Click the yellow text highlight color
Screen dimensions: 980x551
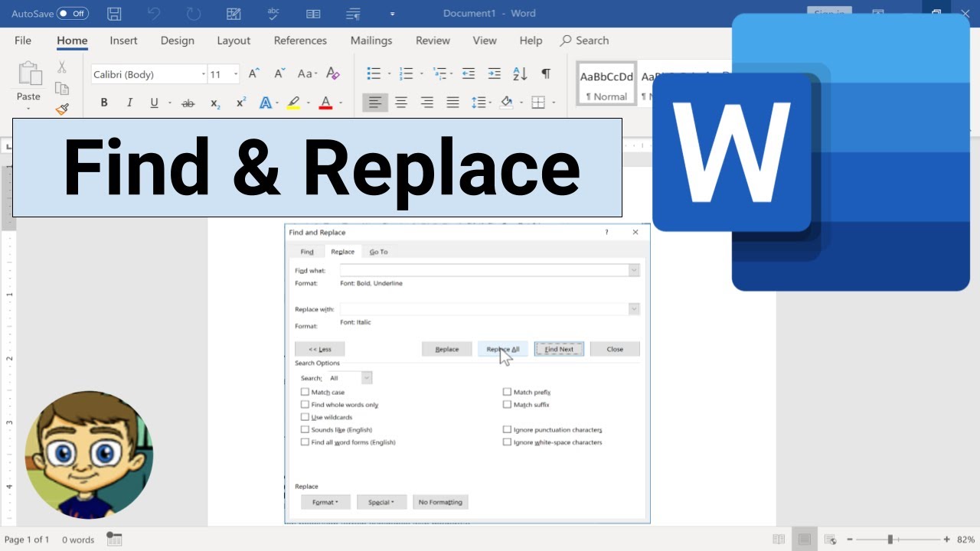click(x=293, y=103)
